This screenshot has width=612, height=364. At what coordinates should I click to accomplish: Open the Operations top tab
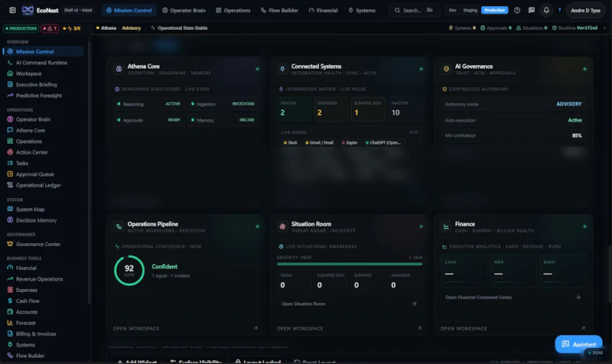point(233,11)
